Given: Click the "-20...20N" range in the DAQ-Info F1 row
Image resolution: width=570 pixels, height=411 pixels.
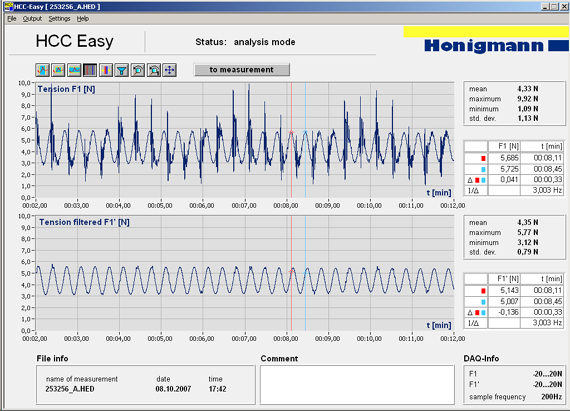Looking at the screenshot, I should [547, 374].
